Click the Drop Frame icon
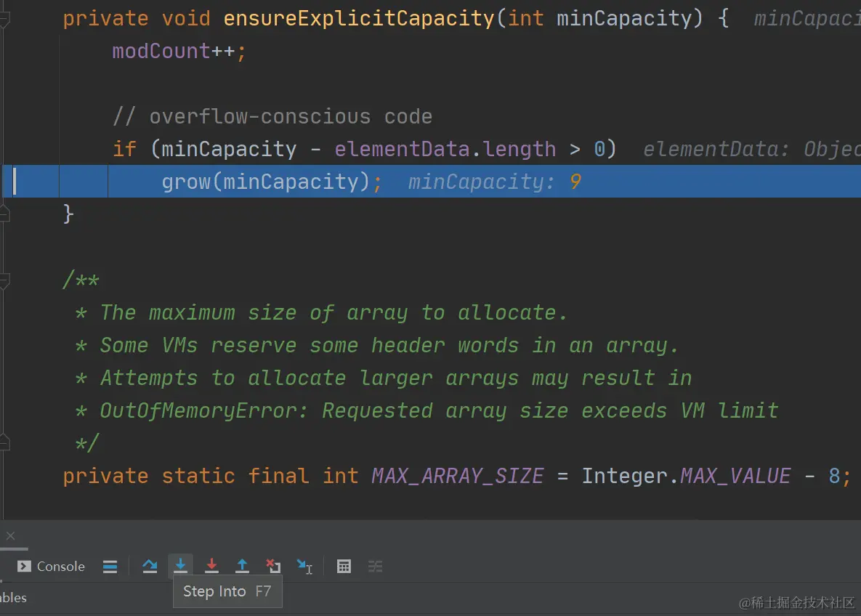861x616 pixels. 273,565
